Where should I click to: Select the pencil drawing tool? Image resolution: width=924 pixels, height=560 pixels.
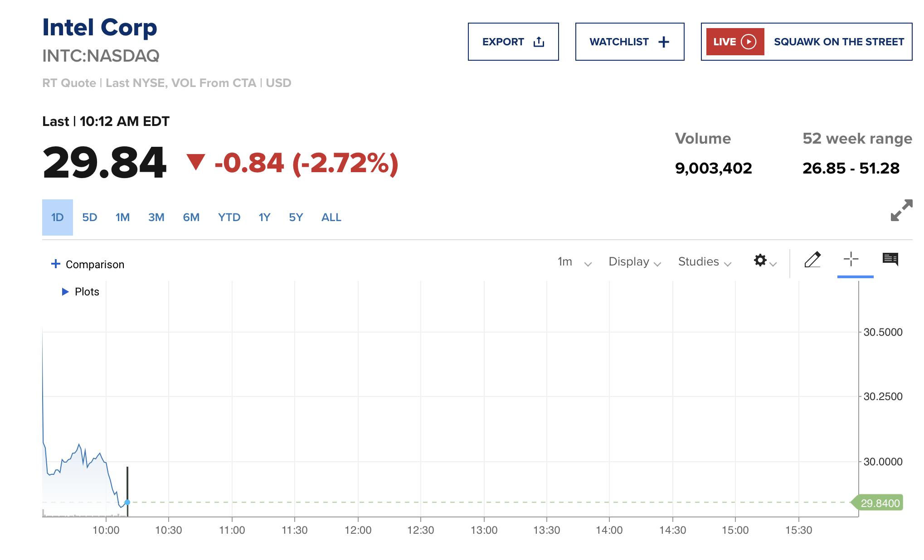pyautogui.click(x=812, y=260)
